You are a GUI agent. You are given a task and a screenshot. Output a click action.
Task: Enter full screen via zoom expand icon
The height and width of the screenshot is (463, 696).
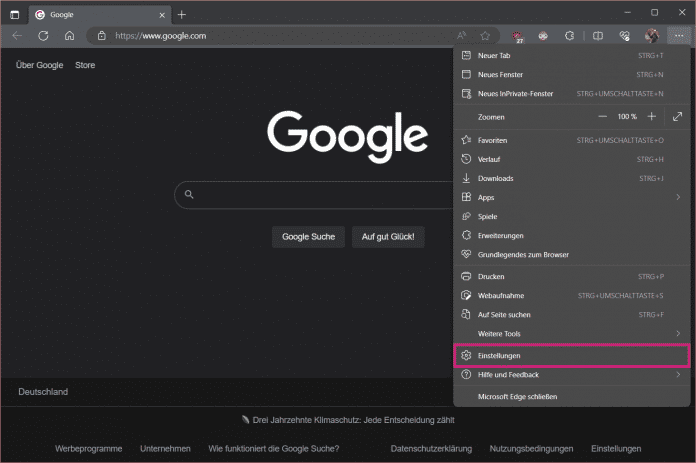[678, 117]
